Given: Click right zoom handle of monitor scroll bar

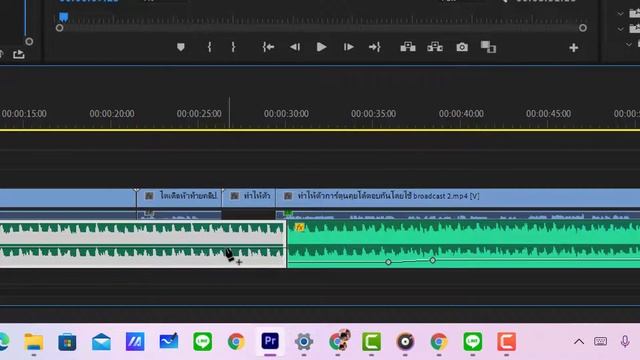Looking at the screenshot, I should [x=583, y=28].
